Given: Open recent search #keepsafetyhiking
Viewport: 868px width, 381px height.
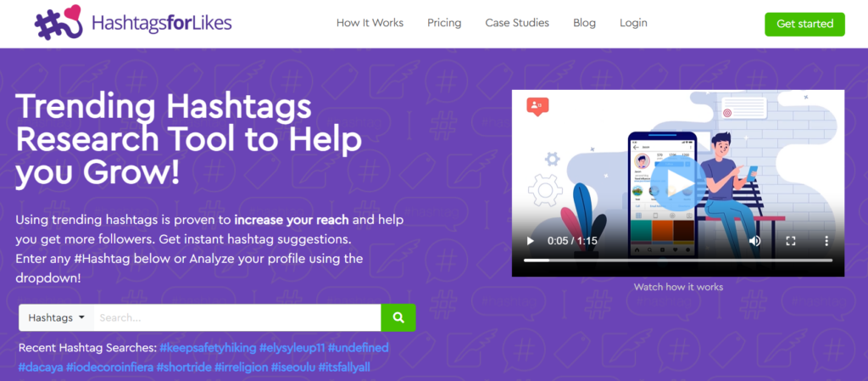Looking at the screenshot, I should [209, 348].
